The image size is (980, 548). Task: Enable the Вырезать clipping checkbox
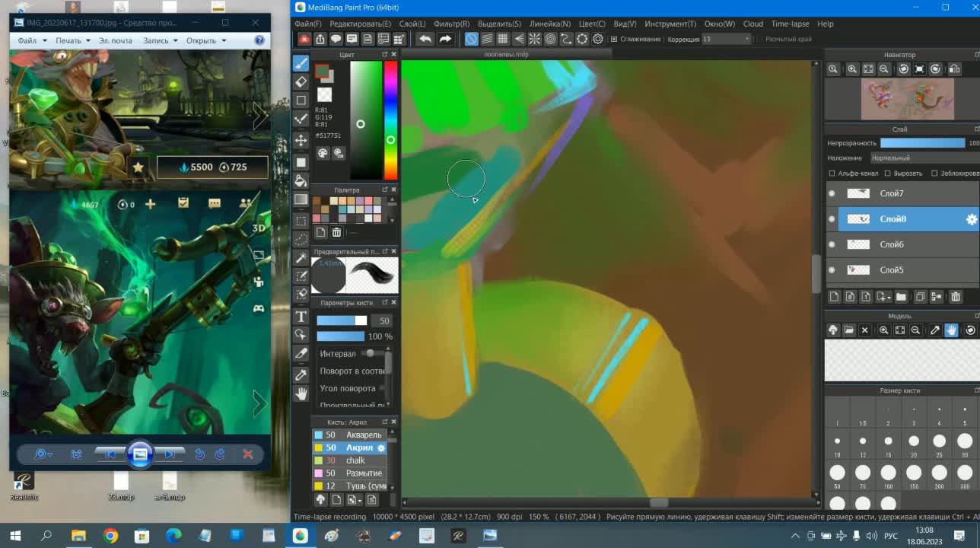(887, 174)
